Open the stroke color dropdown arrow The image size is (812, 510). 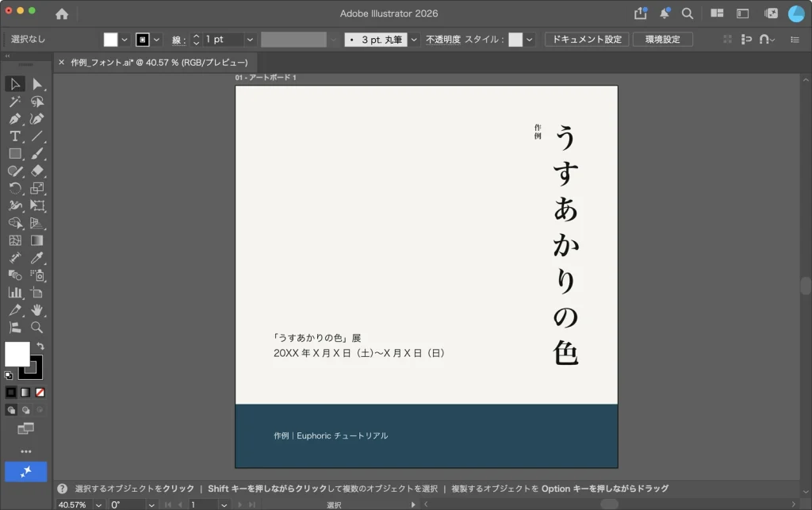tap(156, 40)
